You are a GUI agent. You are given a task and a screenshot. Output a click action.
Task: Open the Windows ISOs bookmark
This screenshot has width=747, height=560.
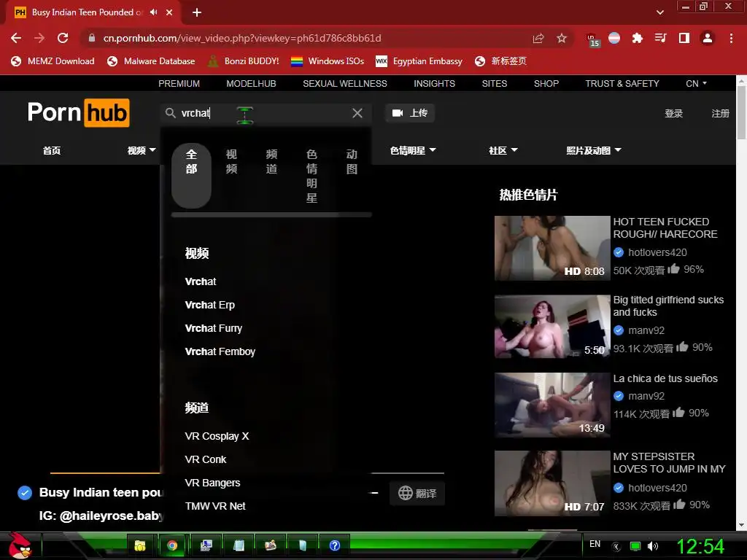(328, 61)
